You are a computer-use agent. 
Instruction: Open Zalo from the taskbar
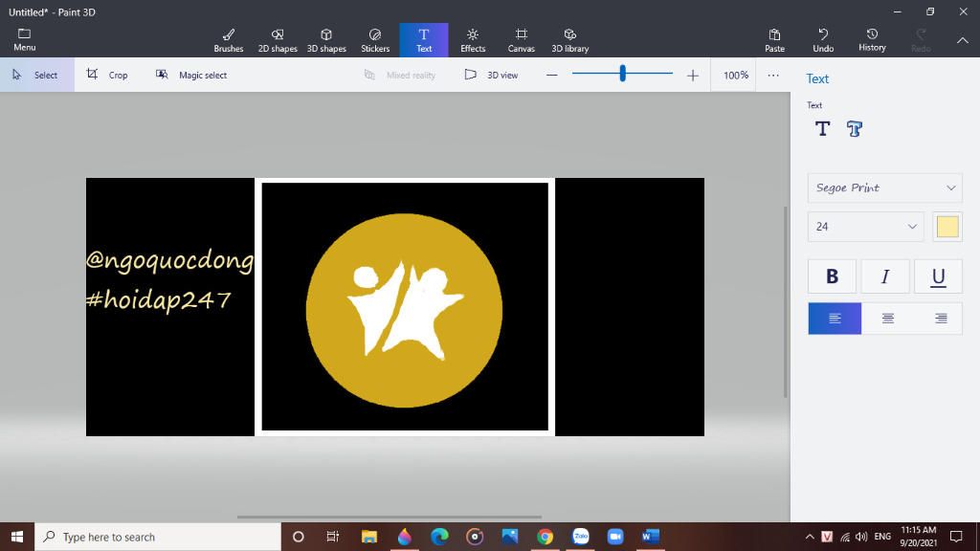[581, 537]
